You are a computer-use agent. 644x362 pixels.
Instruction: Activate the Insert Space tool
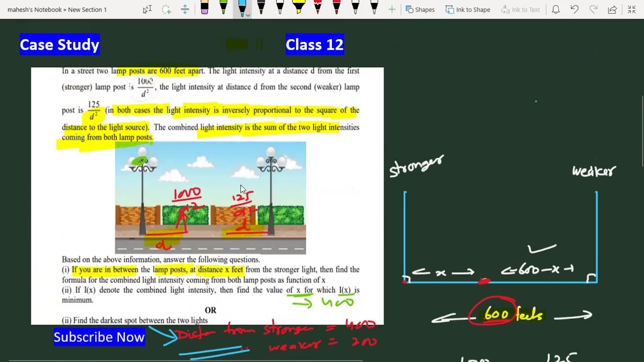[x=185, y=9]
